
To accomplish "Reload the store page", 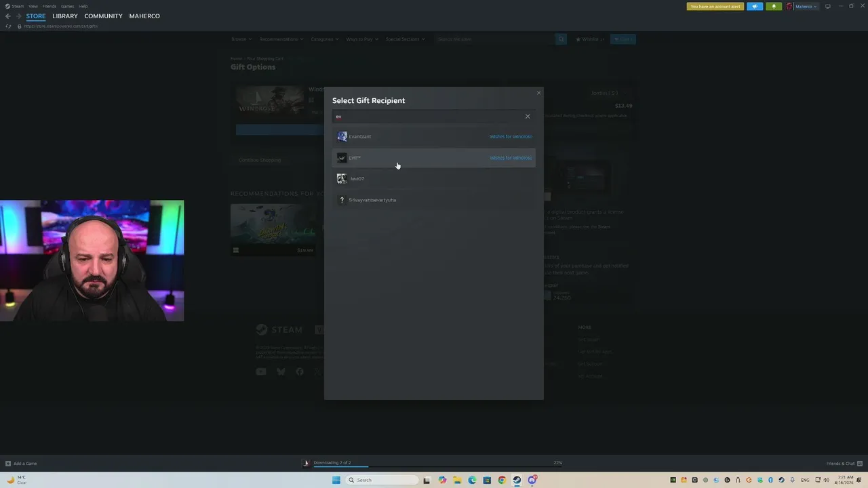I will tap(8, 26).
